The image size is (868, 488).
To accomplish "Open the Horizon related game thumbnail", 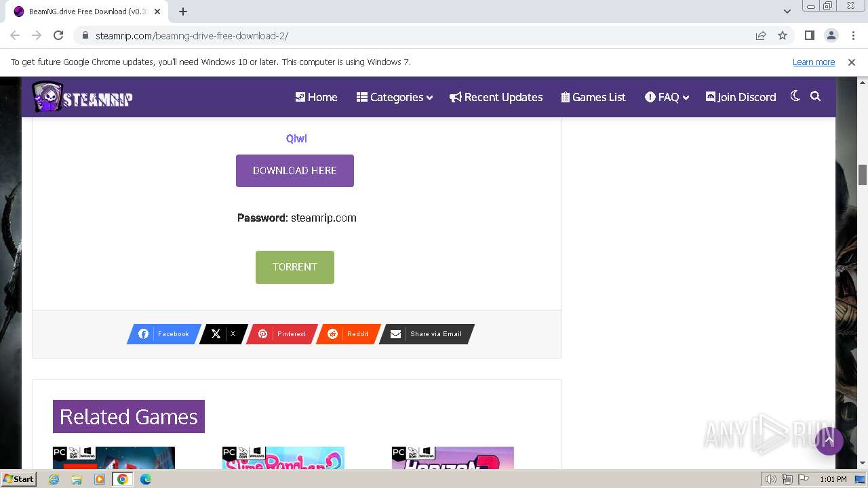I will point(453,457).
